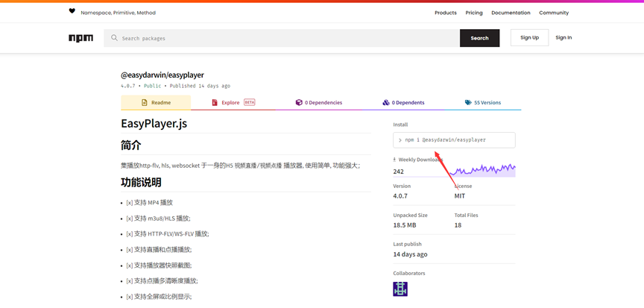Click the heart icon in top bar
Viewport: 644px width, 308px height.
click(72, 11)
